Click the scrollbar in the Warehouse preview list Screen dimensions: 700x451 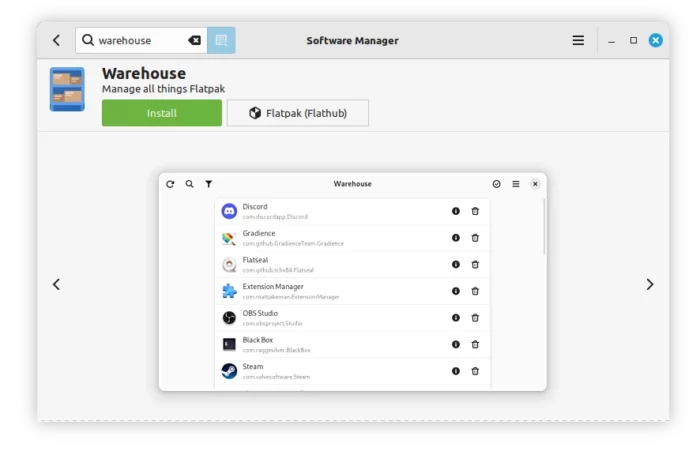coord(544,227)
